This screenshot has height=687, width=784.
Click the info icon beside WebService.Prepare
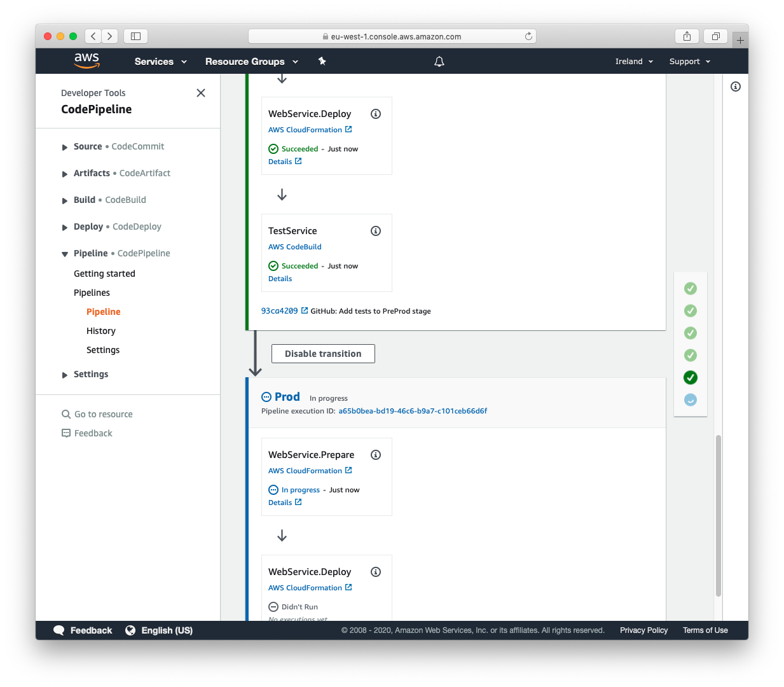click(376, 455)
